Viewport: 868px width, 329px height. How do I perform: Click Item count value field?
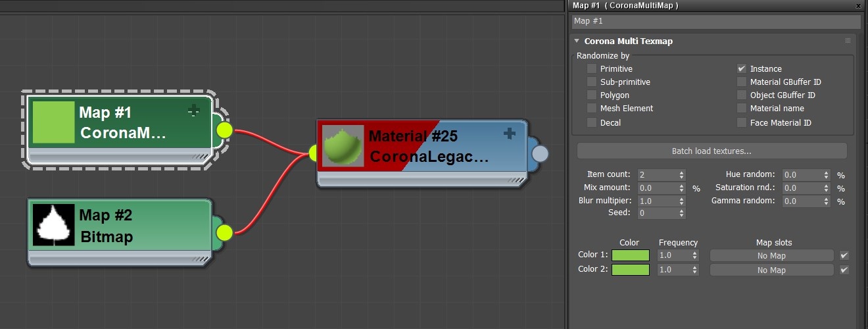[x=656, y=175]
